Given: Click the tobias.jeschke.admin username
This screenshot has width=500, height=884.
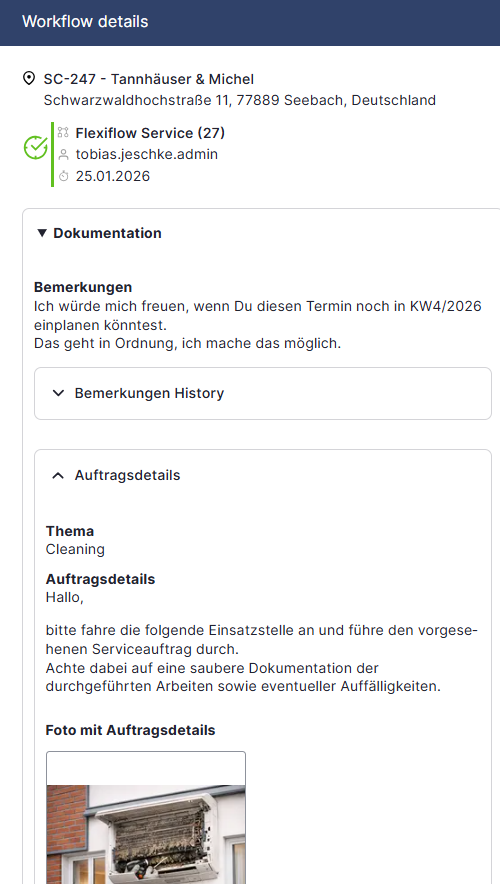Looking at the screenshot, I should coord(147,154).
